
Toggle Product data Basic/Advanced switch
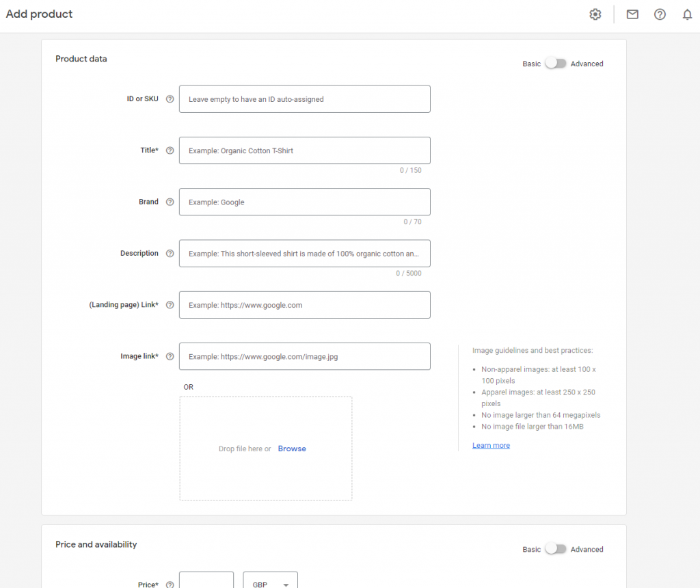[x=556, y=64]
